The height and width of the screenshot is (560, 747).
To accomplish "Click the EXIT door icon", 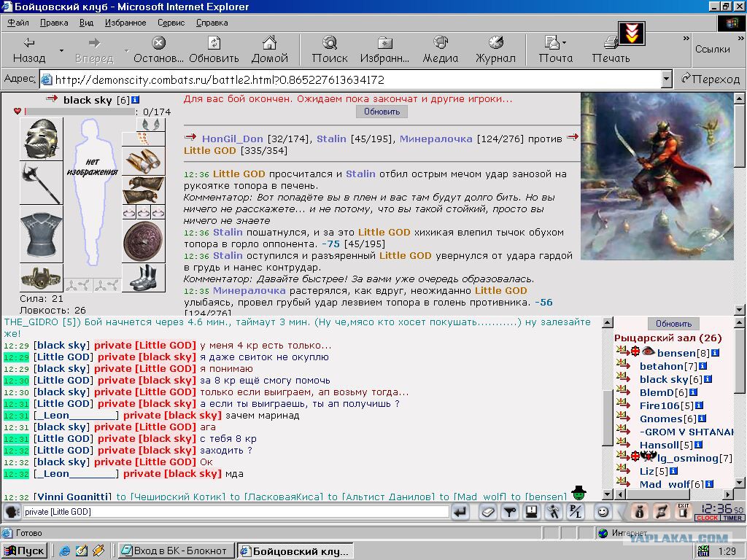I will 684,512.
